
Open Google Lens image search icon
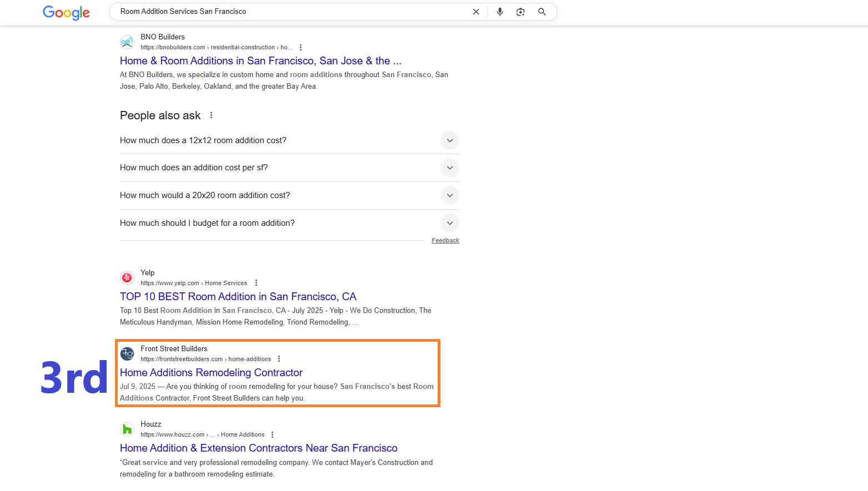coord(520,12)
